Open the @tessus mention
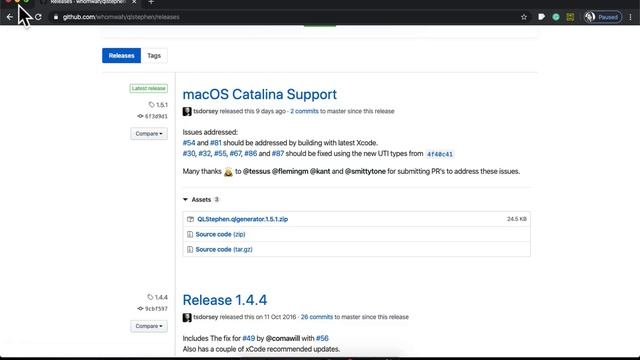The image size is (640, 360). (x=257, y=171)
